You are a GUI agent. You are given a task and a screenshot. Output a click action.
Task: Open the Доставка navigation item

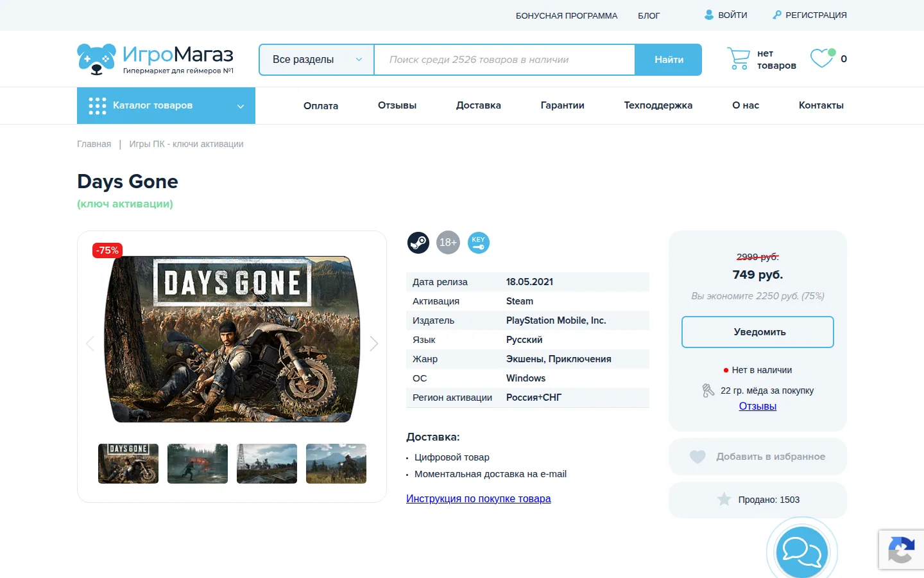pos(479,105)
